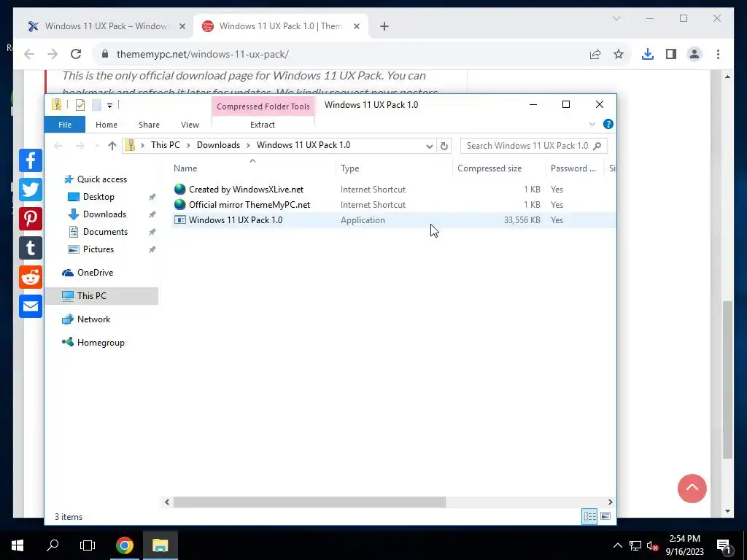
Task: Expand breadcrumb arrow after Downloads
Action: pos(248,145)
